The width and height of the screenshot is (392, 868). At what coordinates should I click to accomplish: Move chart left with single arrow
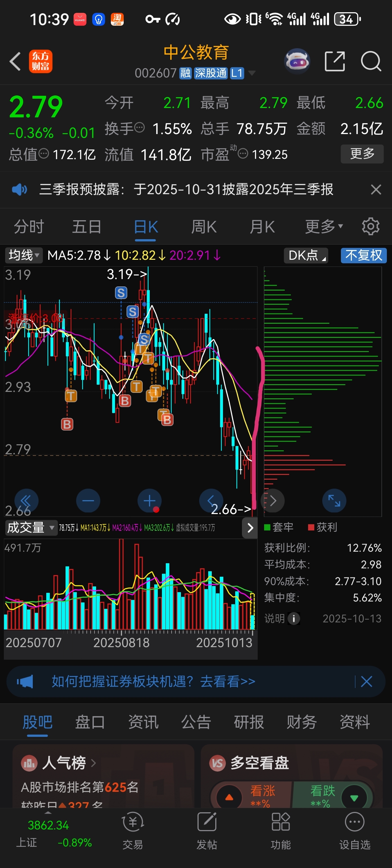coord(211,501)
